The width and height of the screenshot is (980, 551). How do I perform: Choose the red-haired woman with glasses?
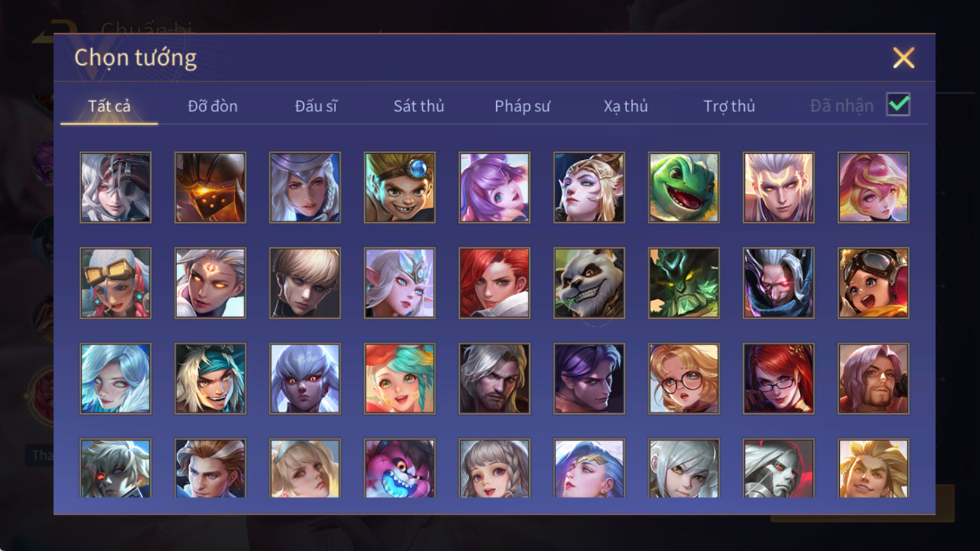pyautogui.click(x=778, y=378)
